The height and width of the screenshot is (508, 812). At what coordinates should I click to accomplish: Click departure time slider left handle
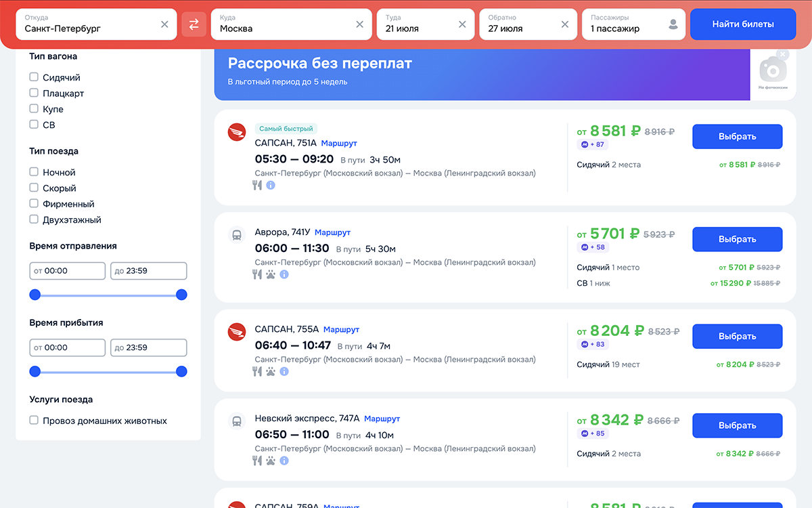[x=35, y=295]
